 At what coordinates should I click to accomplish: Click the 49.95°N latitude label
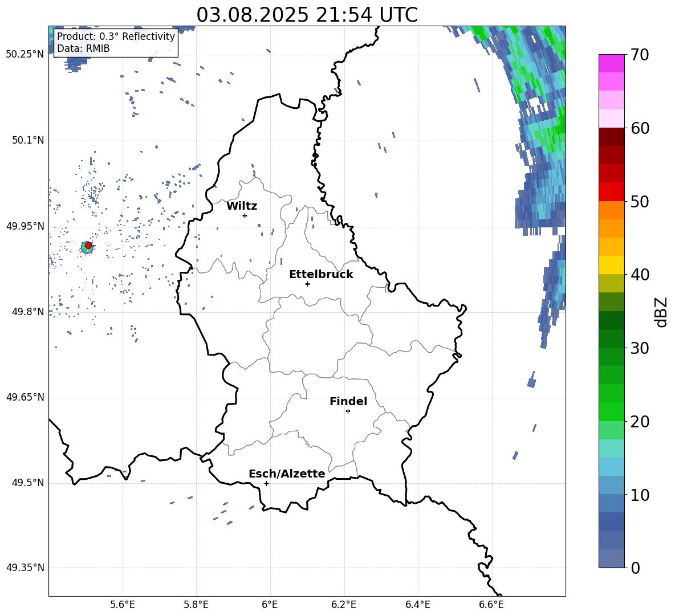(x=25, y=226)
